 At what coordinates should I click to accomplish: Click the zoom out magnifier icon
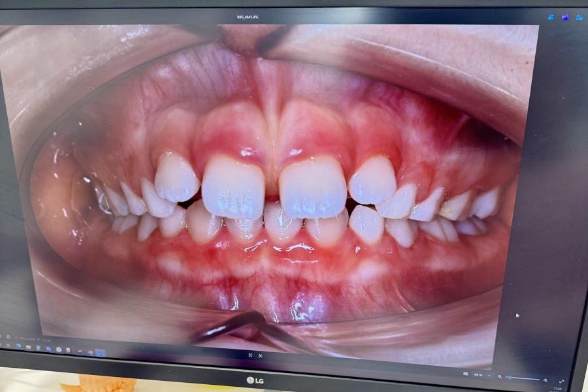500,376
